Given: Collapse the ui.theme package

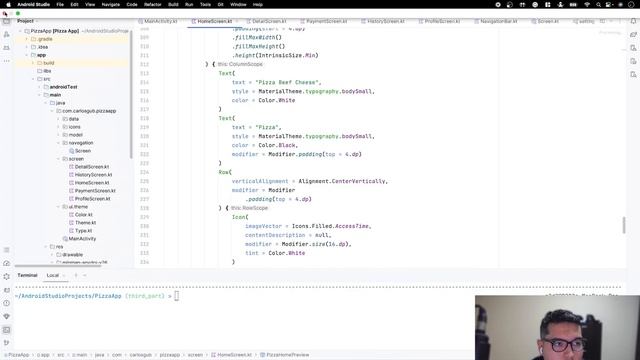Looking at the screenshot, I should coord(58,207).
